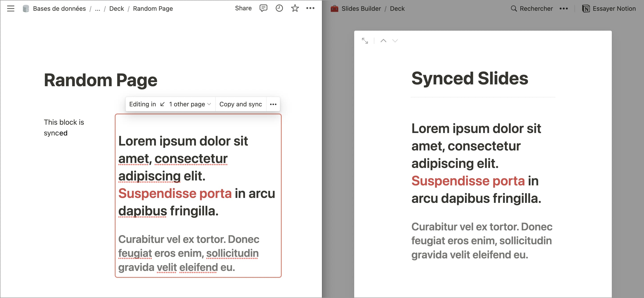Open Bases de données breadcrumb
This screenshot has height=298, width=644.
pos(59,9)
